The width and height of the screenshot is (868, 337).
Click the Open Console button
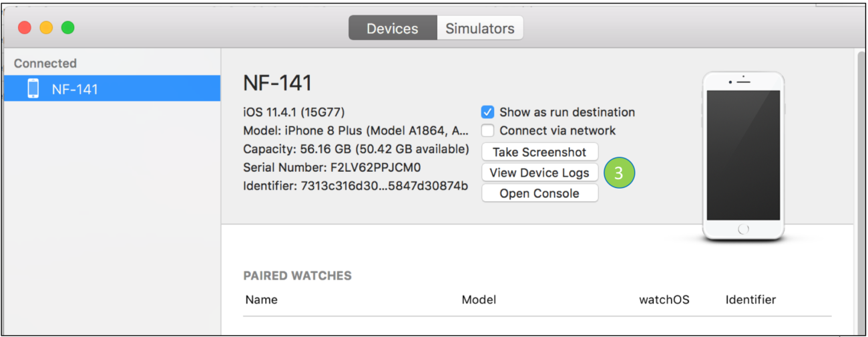[539, 193]
